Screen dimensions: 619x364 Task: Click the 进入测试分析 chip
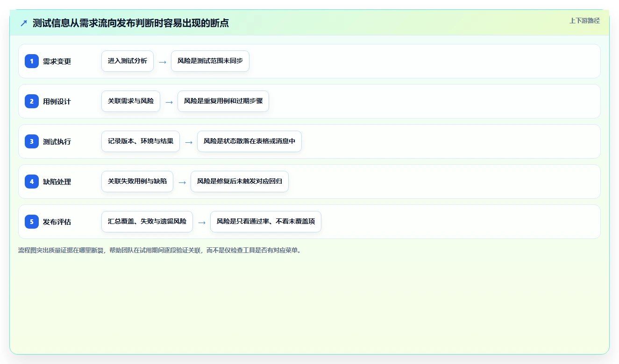[128, 61]
